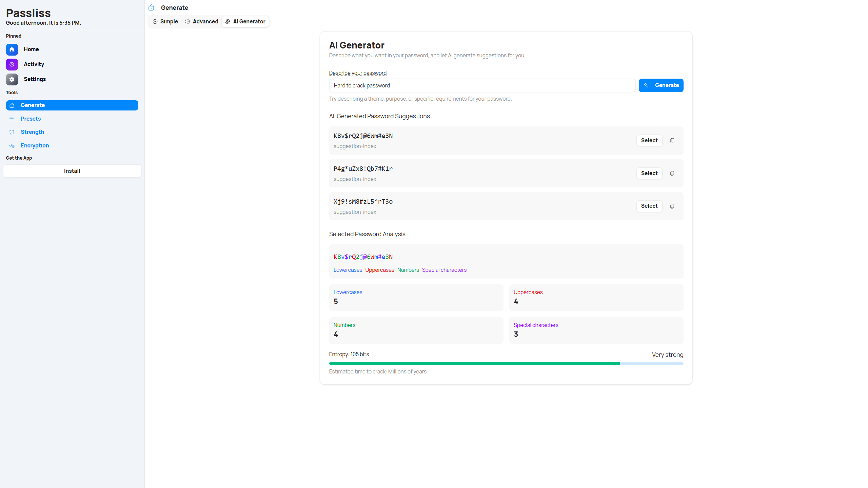Open Activity via purple clock icon
Image resolution: width=868 pixels, height=488 pixels.
(x=12, y=64)
